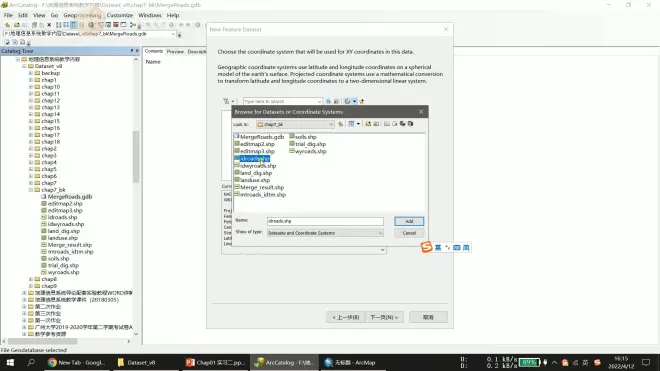Select wyroads.shp in browse list
The image size is (660, 371).
point(308,151)
